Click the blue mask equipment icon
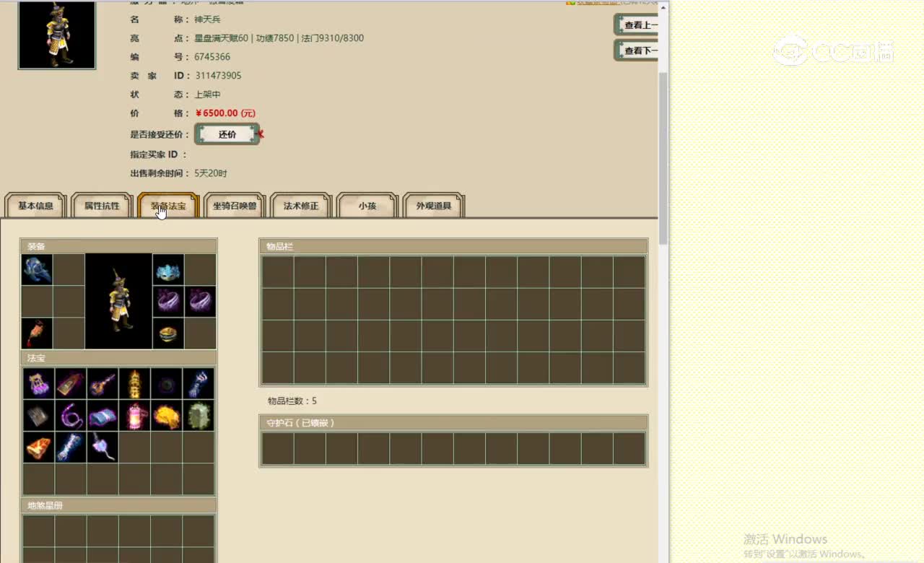The width and height of the screenshot is (924, 563). 168,269
